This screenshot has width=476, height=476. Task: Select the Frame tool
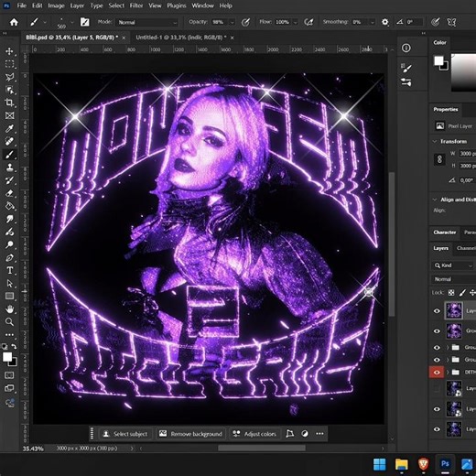click(x=9, y=115)
